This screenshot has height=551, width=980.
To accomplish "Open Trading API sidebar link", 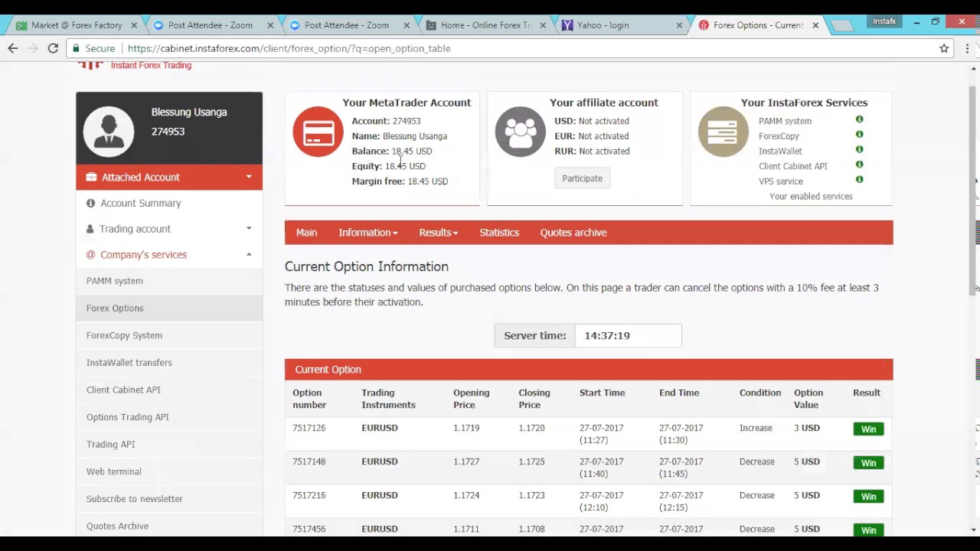I will (110, 444).
